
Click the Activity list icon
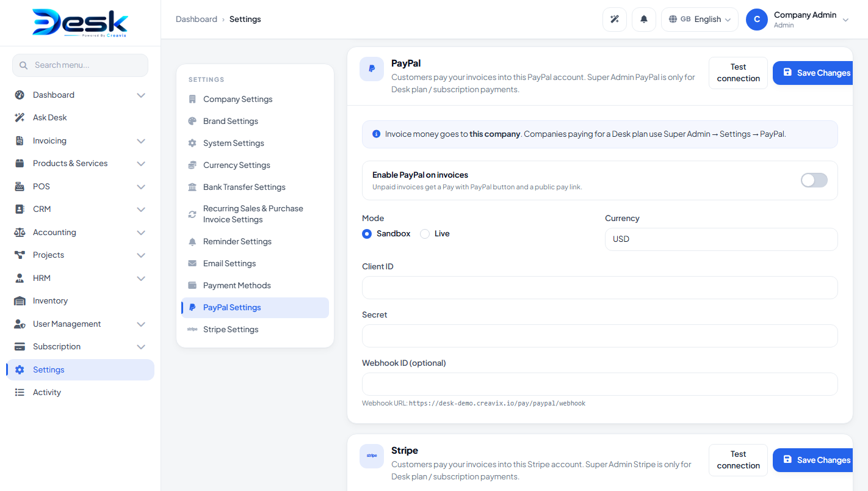(x=20, y=393)
